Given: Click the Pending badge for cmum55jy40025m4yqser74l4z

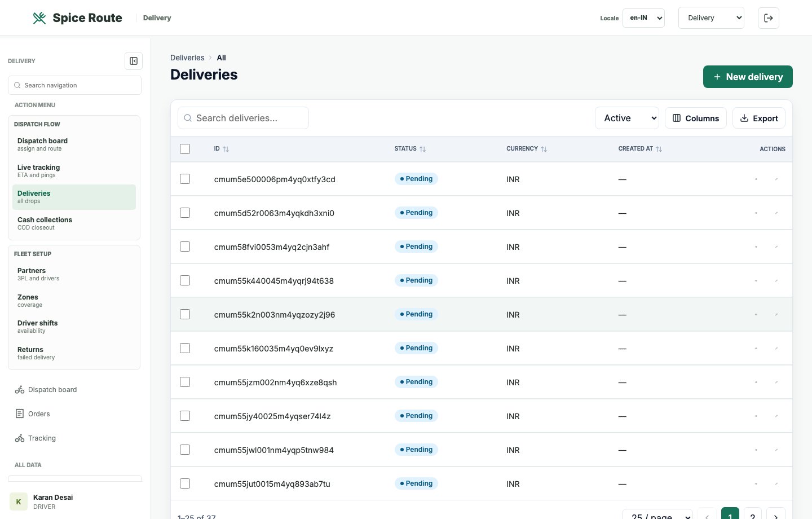Looking at the screenshot, I should pos(416,416).
